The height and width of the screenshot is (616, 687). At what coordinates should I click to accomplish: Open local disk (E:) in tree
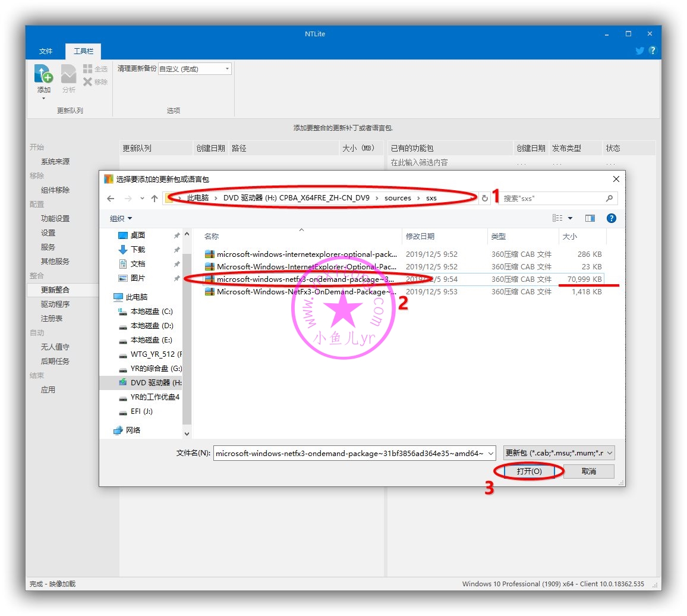[x=151, y=340]
